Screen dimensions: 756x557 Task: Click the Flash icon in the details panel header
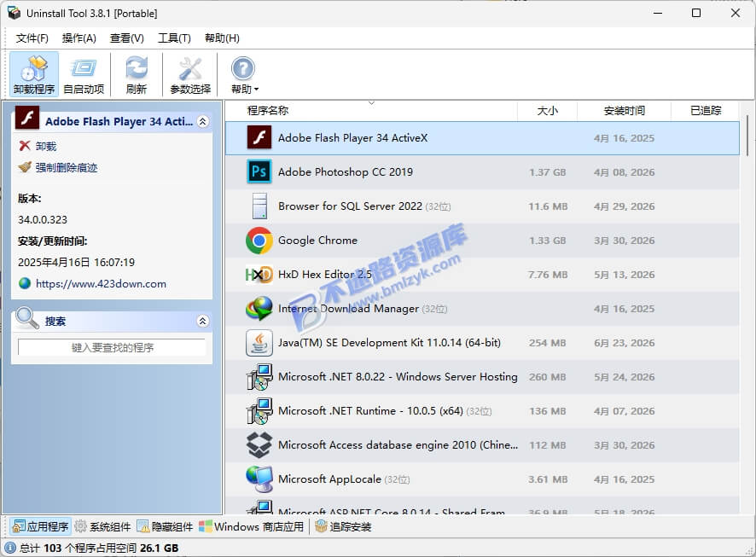27,118
